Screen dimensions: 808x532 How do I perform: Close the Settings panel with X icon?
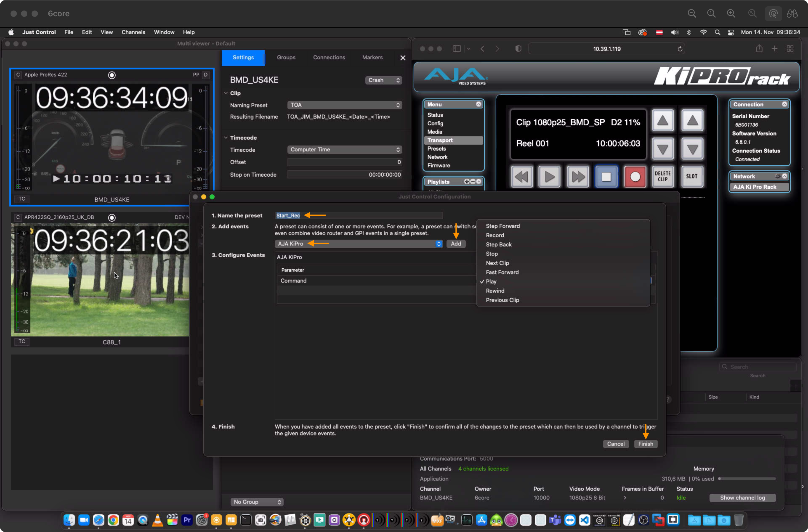tap(403, 58)
